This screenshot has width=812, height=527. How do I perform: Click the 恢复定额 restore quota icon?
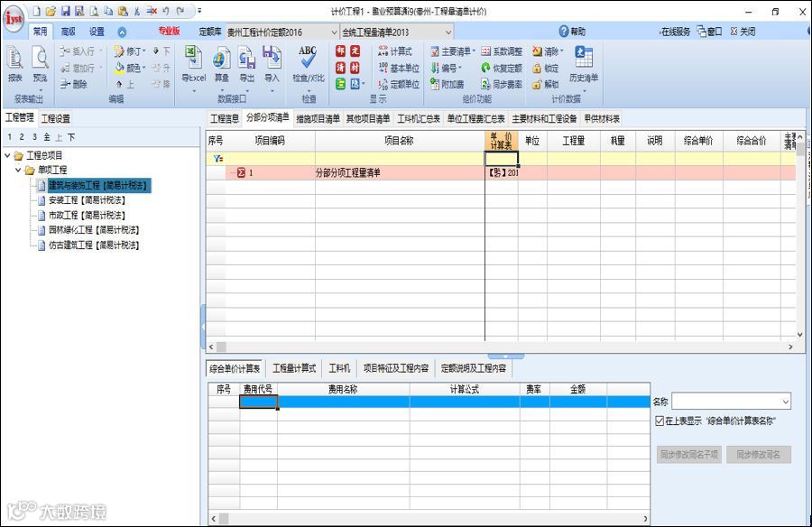click(x=502, y=68)
